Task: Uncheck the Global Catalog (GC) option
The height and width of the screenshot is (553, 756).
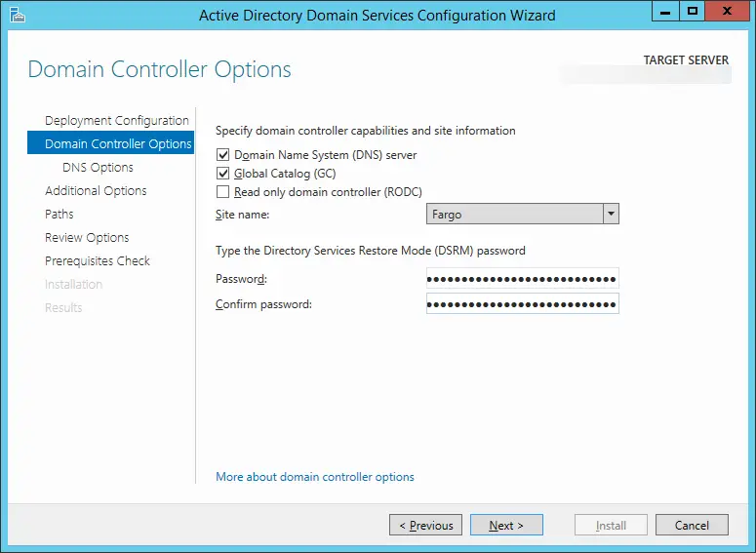Action: pyautogui.click(x=222, y=173)
